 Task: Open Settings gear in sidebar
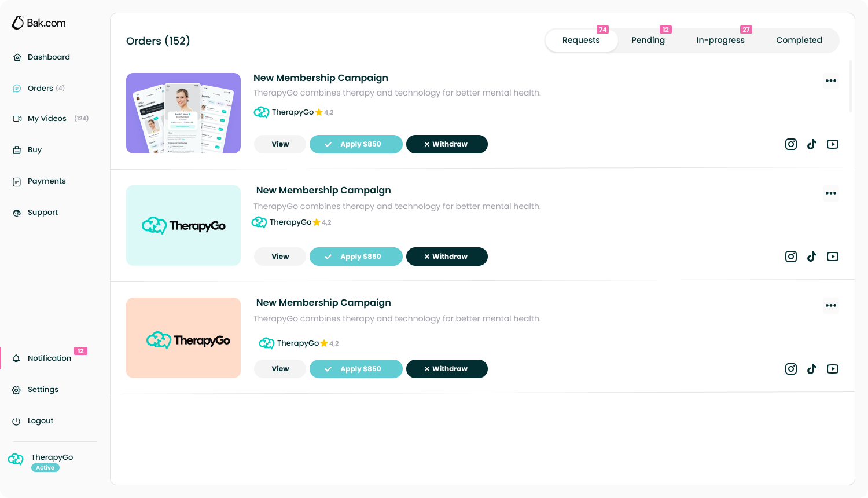pyautogui.click(x=16, y=390)
